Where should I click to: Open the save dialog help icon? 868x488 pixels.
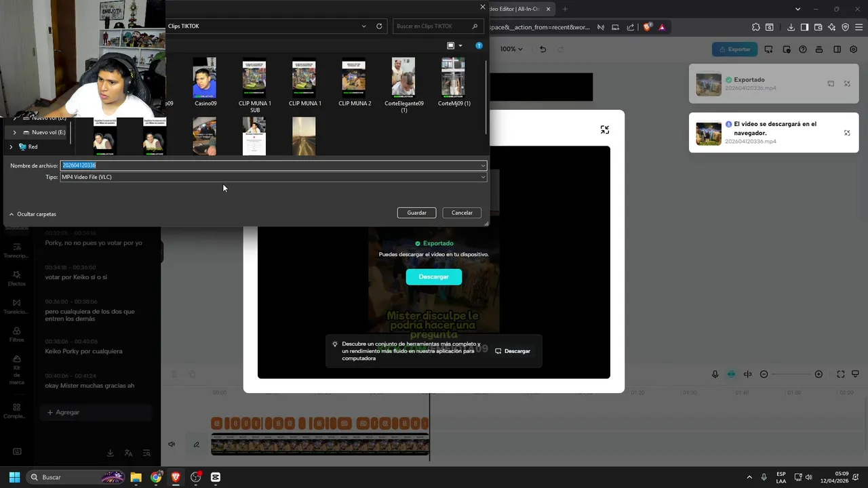click(x=479, y=46)
